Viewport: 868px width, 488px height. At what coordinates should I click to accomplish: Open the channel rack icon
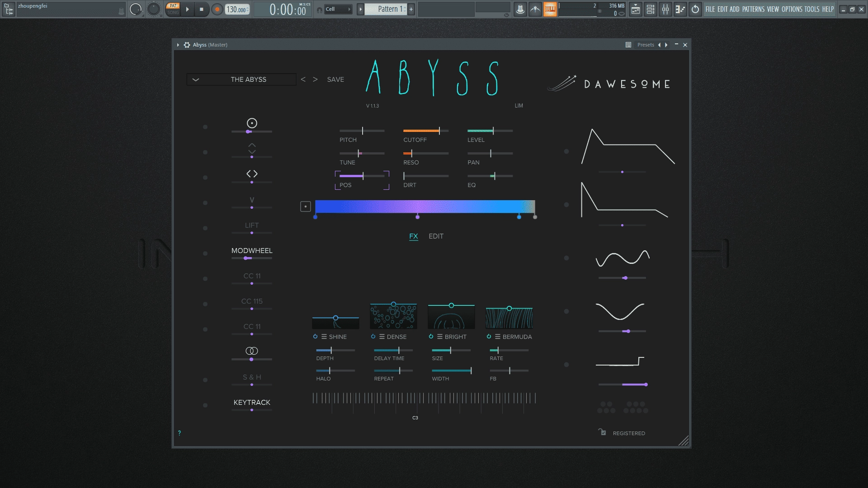(x=651, y=9)
